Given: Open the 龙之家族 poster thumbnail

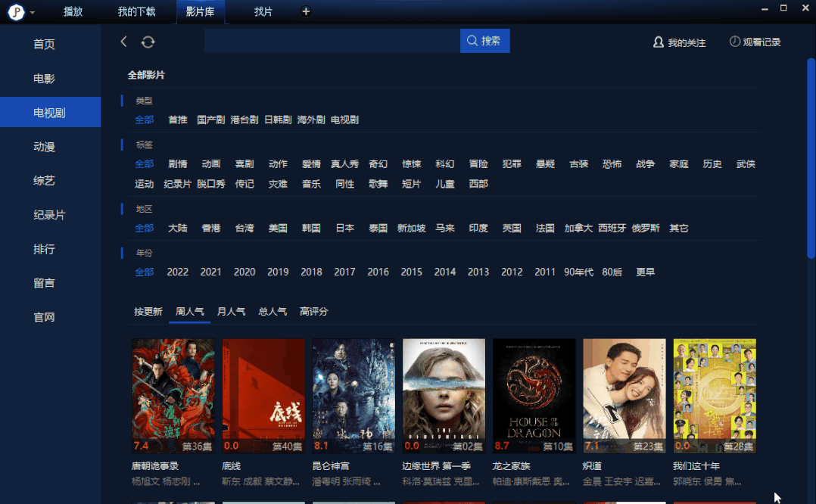Looking at the screenshot, I should [x=534, y=396].
